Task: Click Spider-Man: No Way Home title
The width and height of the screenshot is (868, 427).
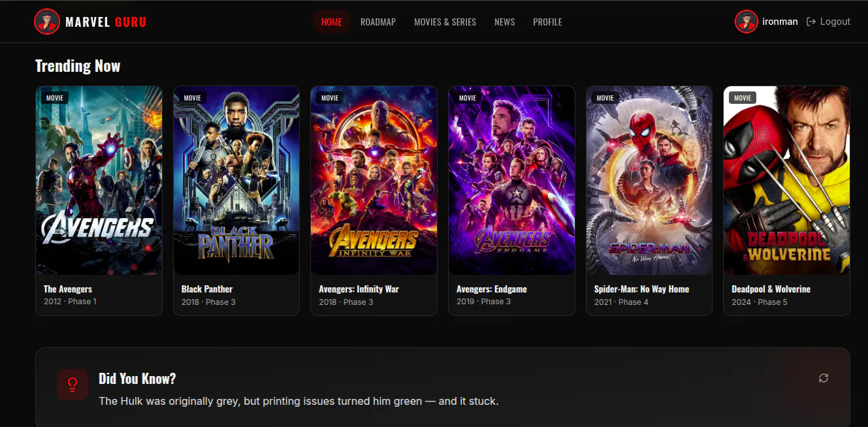Action: (x=641, y=289)
